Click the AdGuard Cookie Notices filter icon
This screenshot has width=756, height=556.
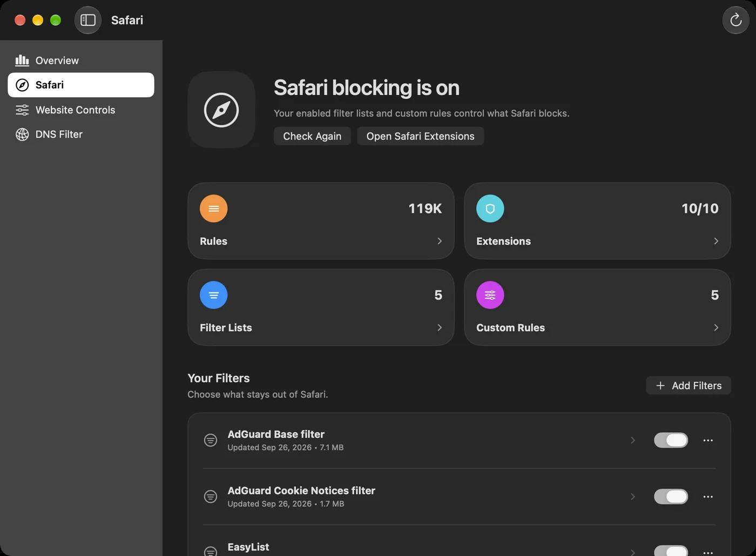coord(211,497)
